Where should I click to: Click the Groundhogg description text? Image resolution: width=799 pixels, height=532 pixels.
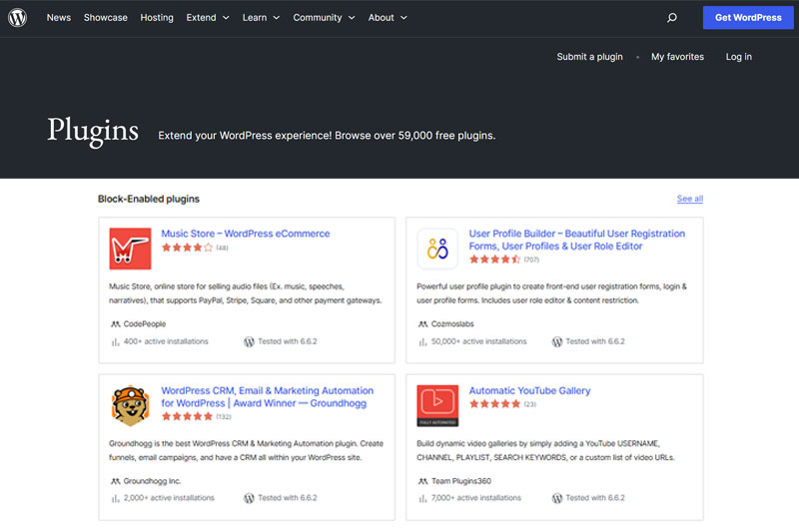(246, 450)
